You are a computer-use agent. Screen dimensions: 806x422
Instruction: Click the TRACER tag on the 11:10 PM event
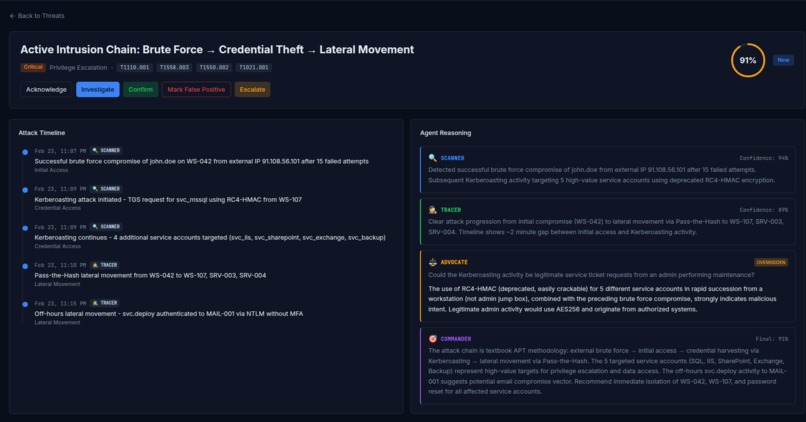click(105, 265)
